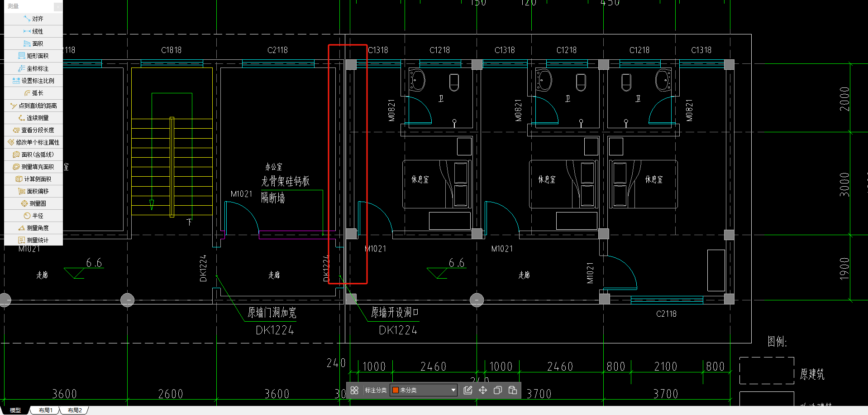Click the C1818 window label
Viewport: 868px width, 415px height.
[x=171, y=50]
